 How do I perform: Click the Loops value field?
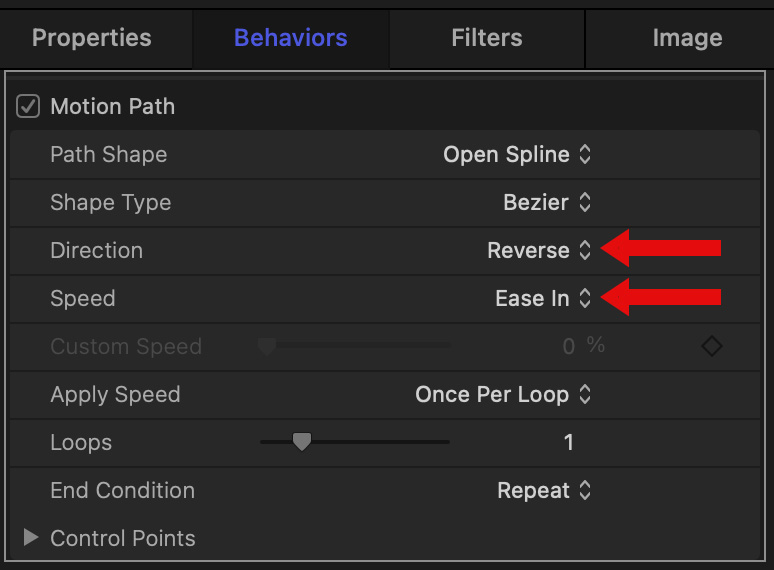568,443
